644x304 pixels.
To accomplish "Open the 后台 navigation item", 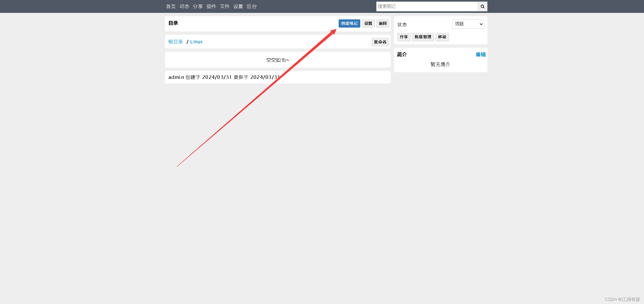I will [251, 6].
